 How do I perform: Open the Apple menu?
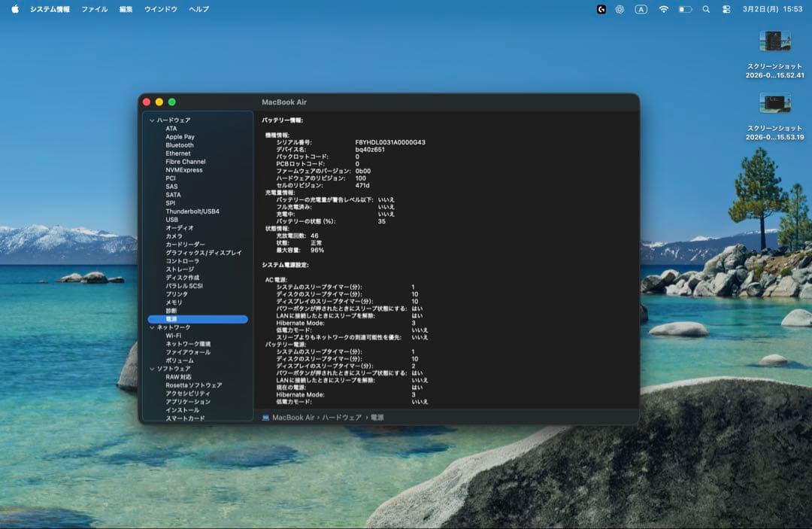pyautogui.click(x=15, y=9)
